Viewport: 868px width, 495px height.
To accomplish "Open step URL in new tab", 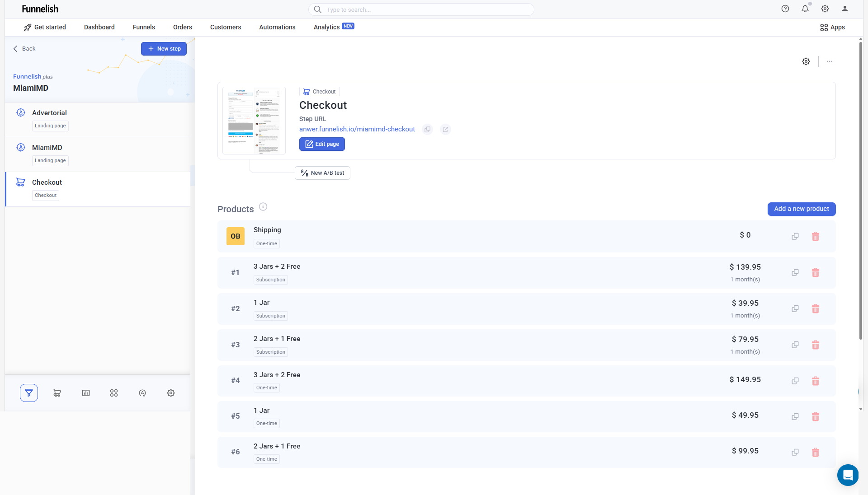I will coord(445,130).
